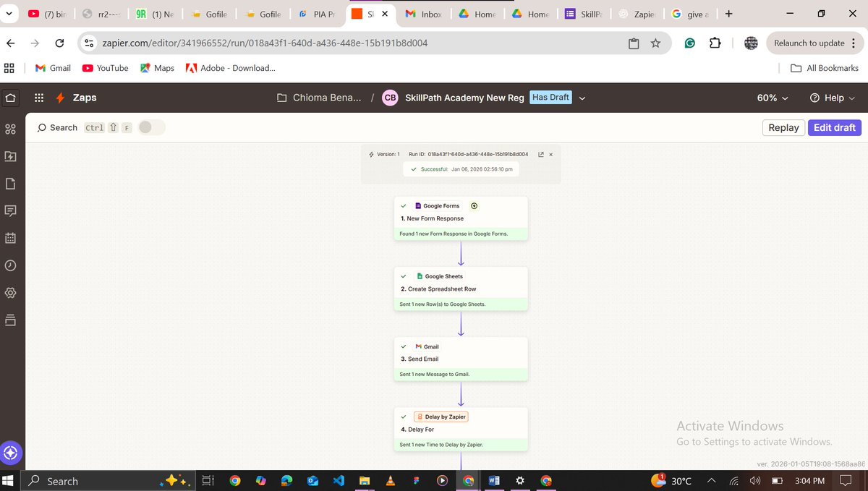868x491 pixels.
Task: Click the Has Draft status badge
Action: click(550, 98)
